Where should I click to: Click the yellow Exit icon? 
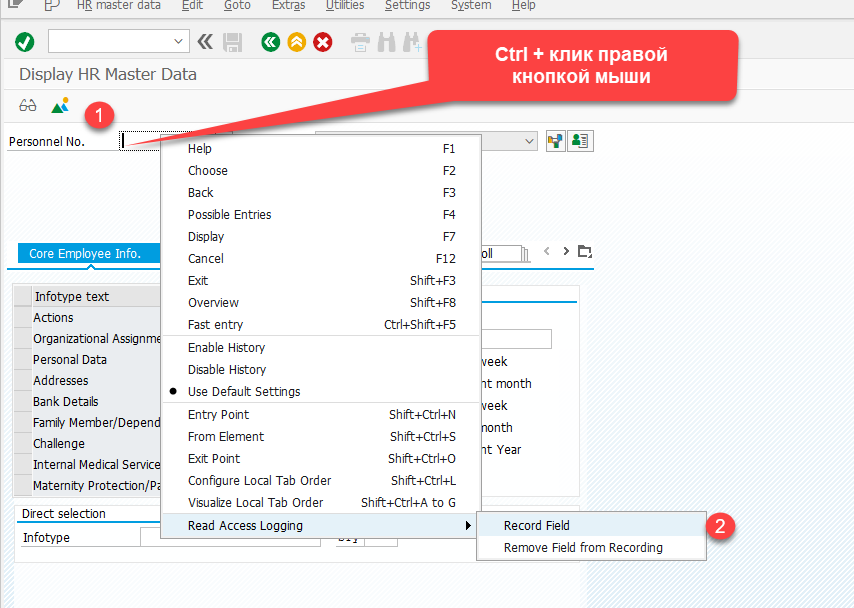pyautogui.click(x=297, y=42)
